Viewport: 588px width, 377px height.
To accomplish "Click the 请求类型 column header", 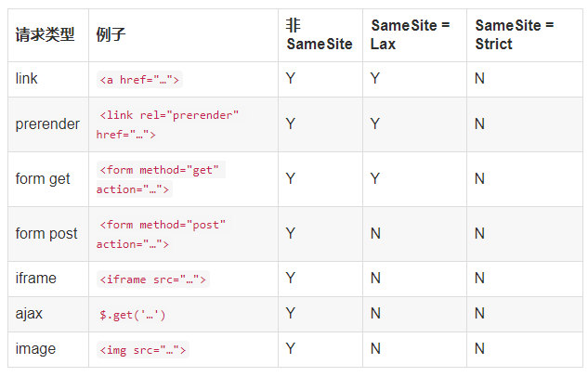I will [45, 34].
